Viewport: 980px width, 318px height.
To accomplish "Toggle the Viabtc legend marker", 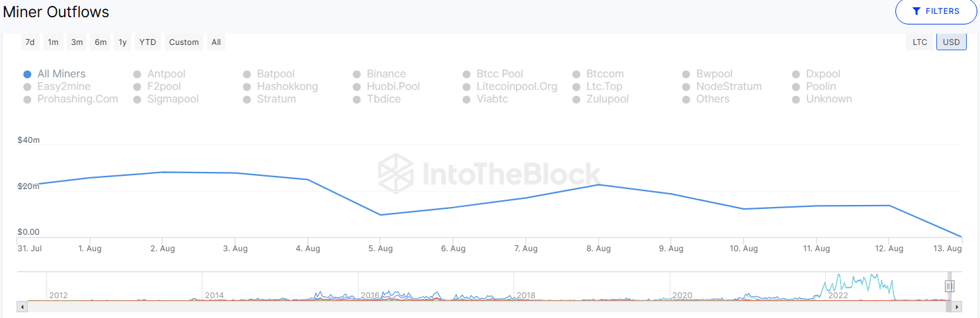I will (466, 99).
